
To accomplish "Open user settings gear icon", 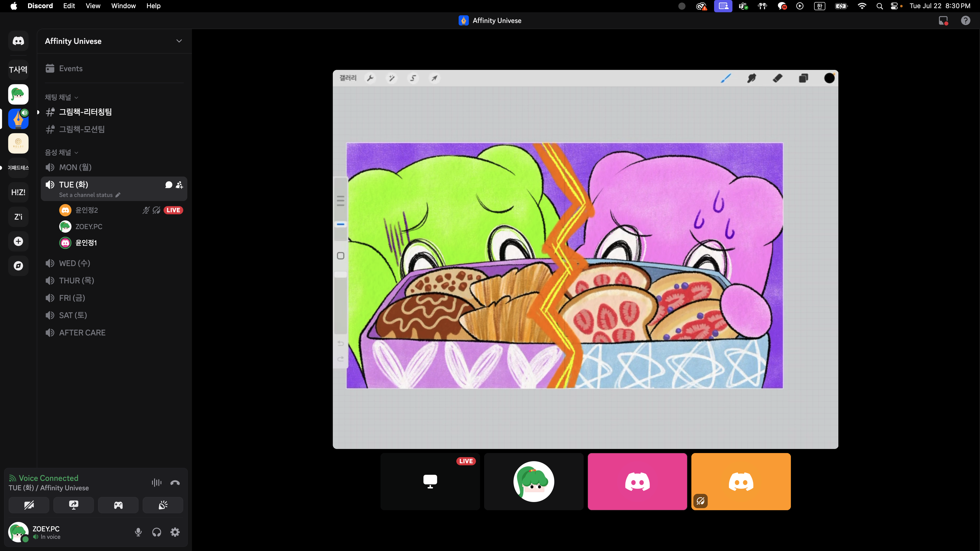I will 175,532.
